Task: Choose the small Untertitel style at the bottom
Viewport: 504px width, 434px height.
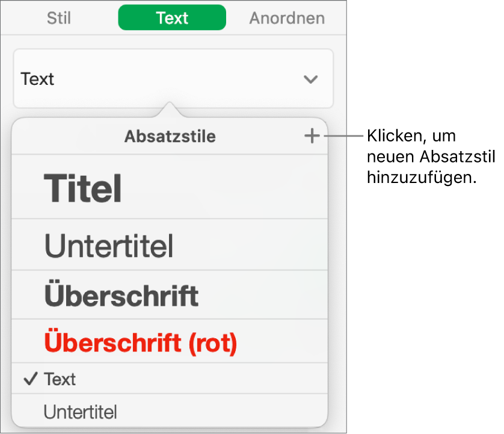Action: click(x=80, y=412)
